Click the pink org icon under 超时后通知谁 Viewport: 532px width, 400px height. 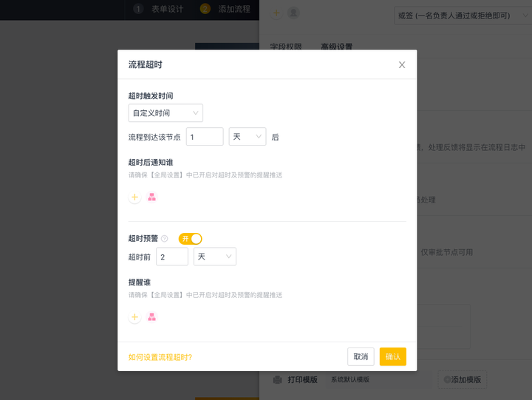click(151, 197)
